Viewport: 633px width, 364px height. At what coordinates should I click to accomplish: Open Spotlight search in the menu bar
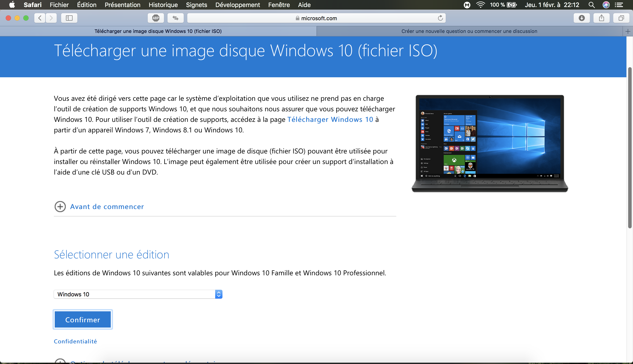(591, 5)
